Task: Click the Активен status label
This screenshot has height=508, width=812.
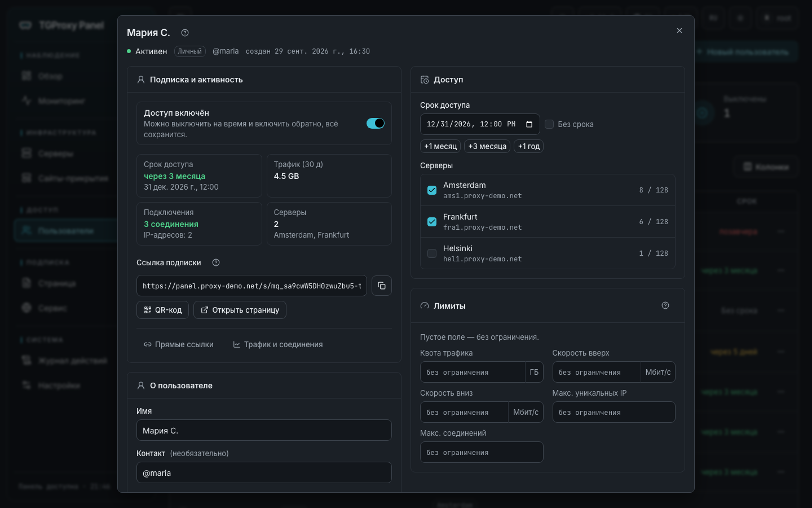Action: point(151,51)
